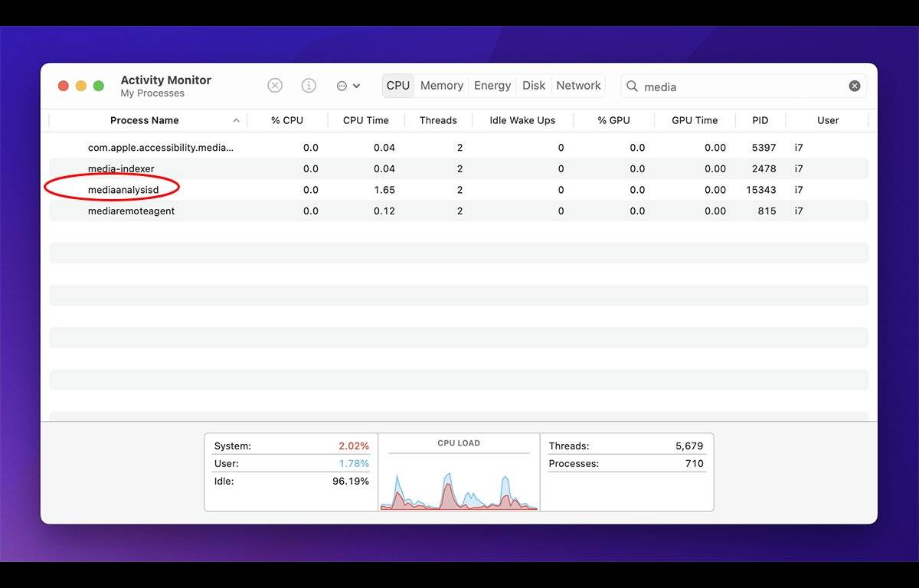Select the media-indexer process
Screen dimensions: 919x588
(121, 169)
